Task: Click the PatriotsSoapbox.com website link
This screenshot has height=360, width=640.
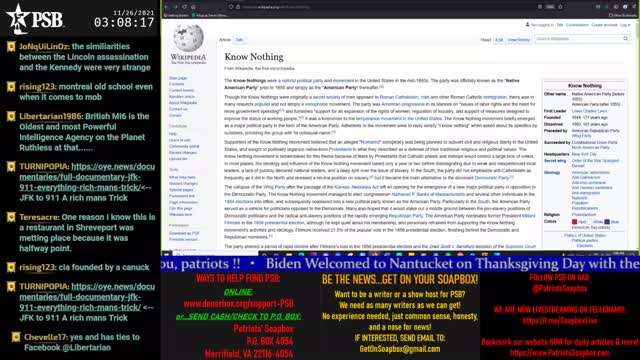Action: pyautogui.click(x=560, y=353)
